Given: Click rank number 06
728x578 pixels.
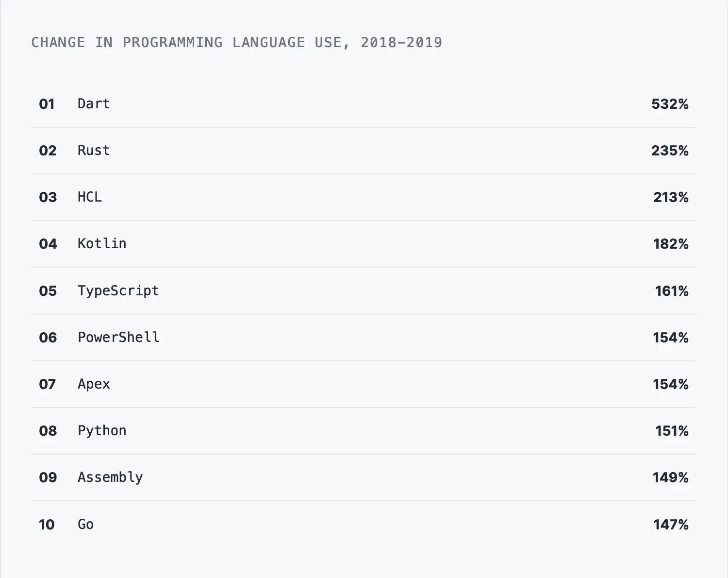Looking at the screenshot, I should tap(48, 338).
